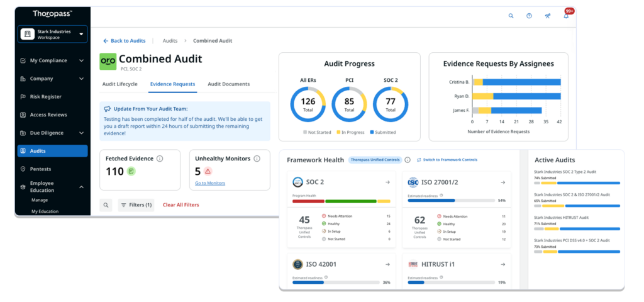Switch to Framework Controls view
The image size is (644, 302).
coord(446,160)
